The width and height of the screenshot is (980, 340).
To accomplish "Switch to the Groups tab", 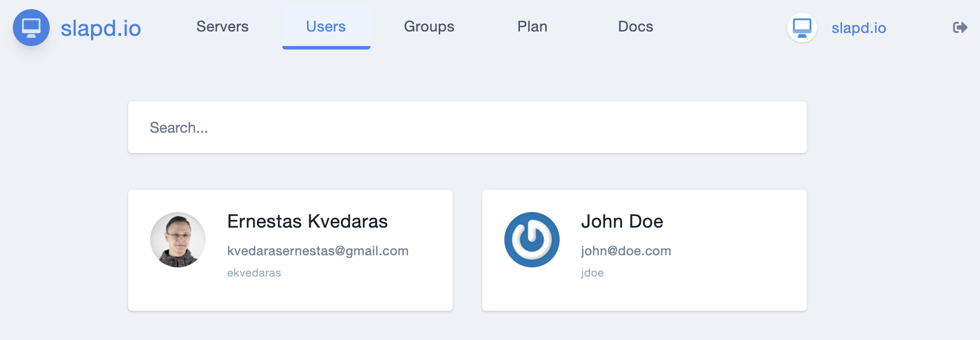I will (x=429, y=27).
